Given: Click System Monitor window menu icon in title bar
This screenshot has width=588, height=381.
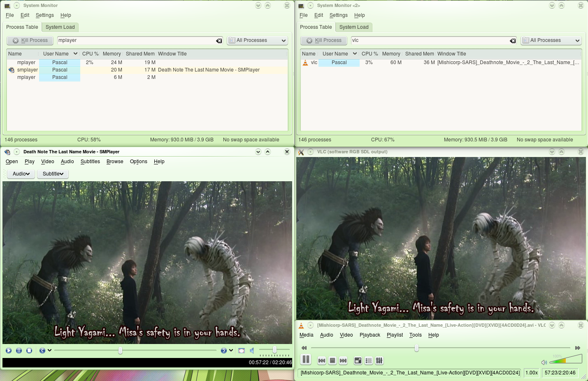Looking at the screenshot, I should [x=7, y=6].
